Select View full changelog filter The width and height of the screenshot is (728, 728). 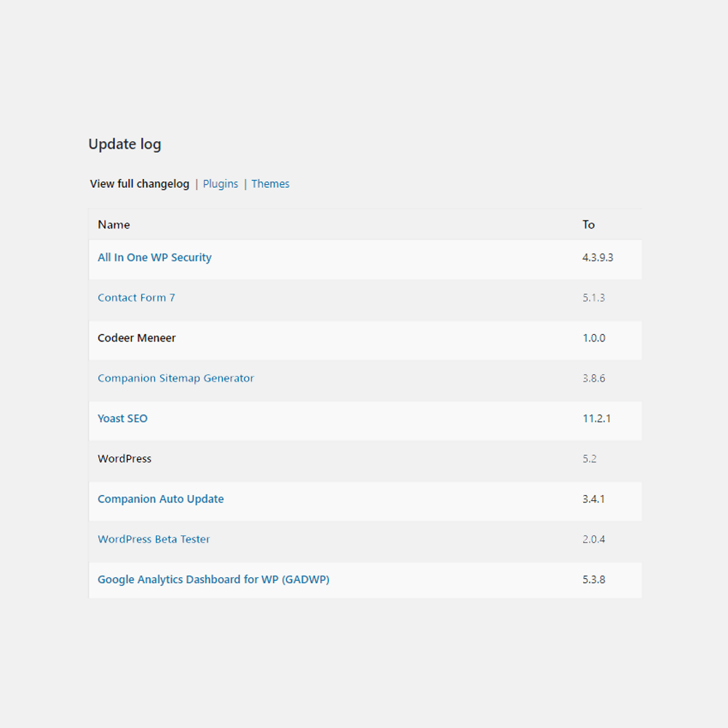point(139,184)
